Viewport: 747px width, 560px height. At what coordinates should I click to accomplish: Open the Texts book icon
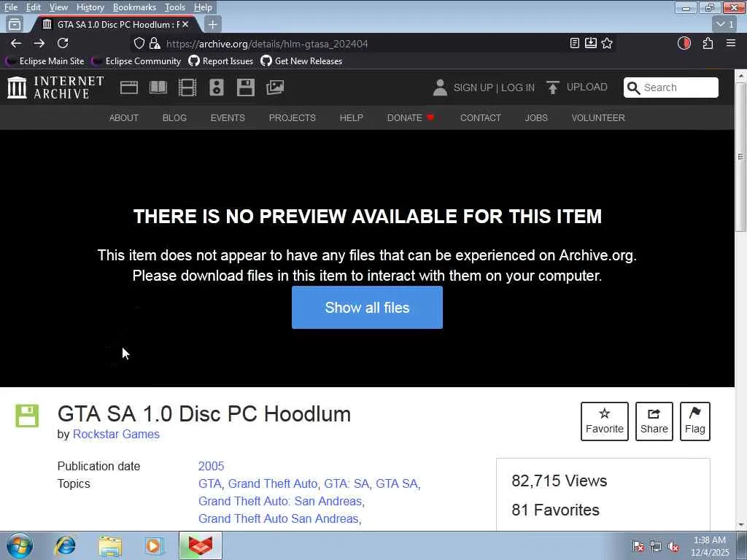[x=158, y=87]
